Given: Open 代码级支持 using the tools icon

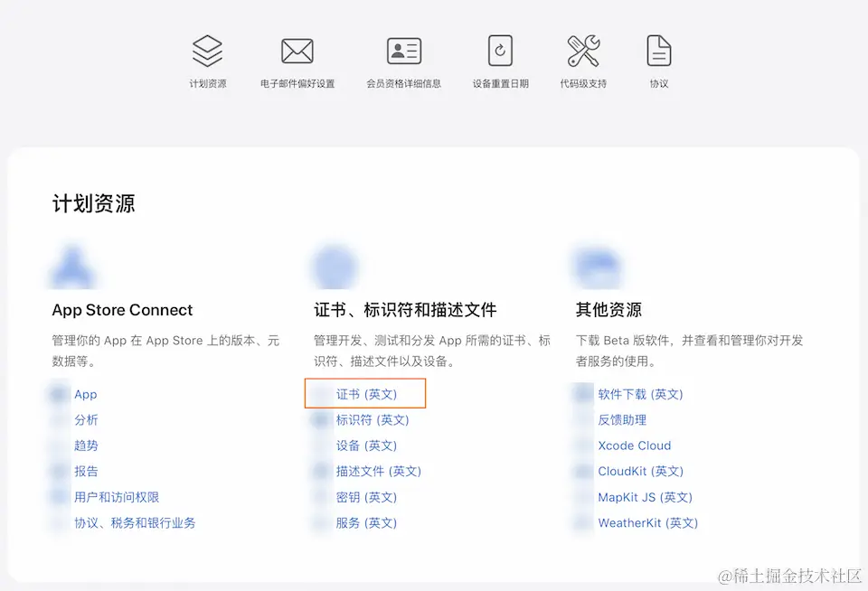Looking at the screenshot, I should (x=583, y=51).
